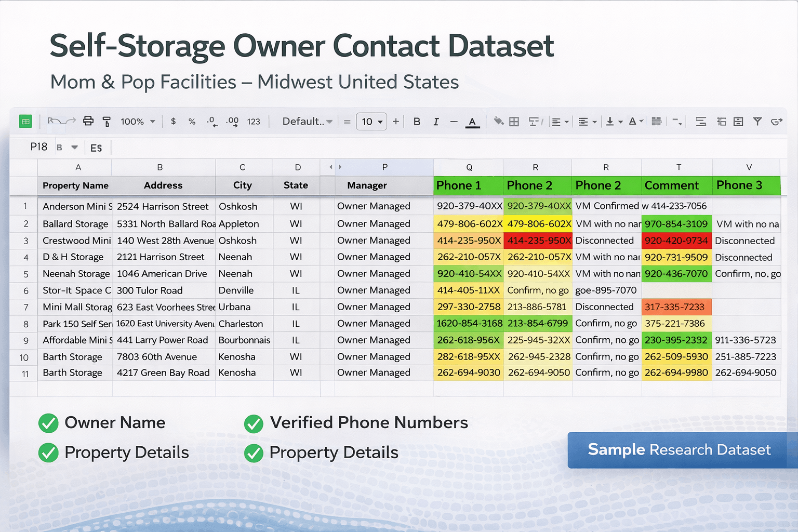The image size is (798, 532).
Task: Toggle italic text formatting
Action: (x=436, y=122)
